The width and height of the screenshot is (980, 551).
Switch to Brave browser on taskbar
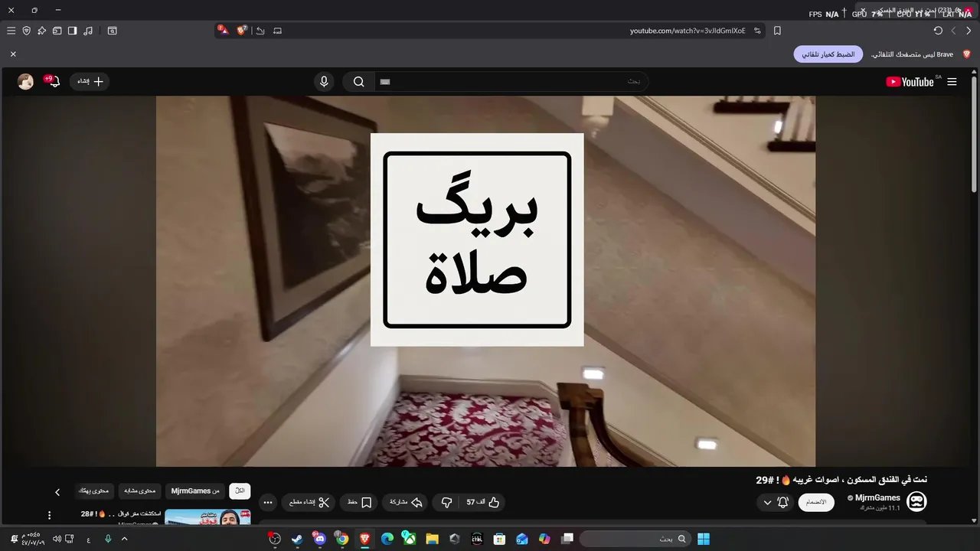(365, 539)
